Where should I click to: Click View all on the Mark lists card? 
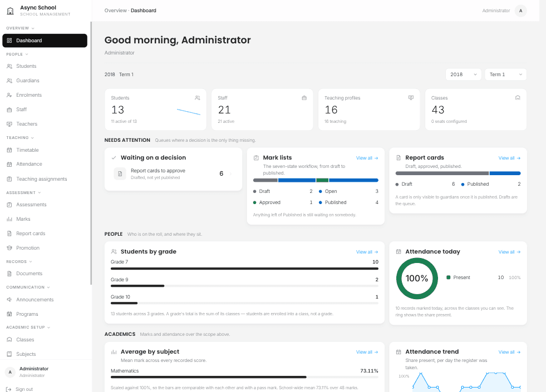(x=367, y=158)
